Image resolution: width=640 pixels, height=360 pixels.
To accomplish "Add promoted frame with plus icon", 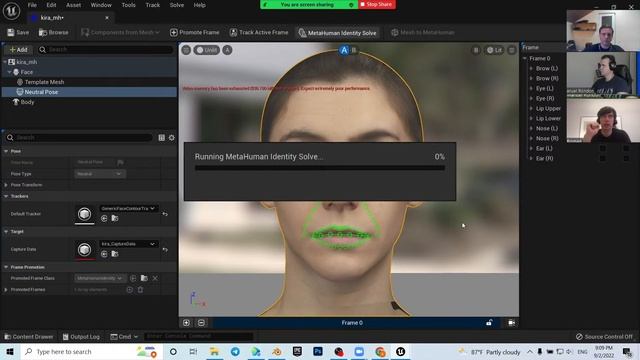I will [187, 323].
